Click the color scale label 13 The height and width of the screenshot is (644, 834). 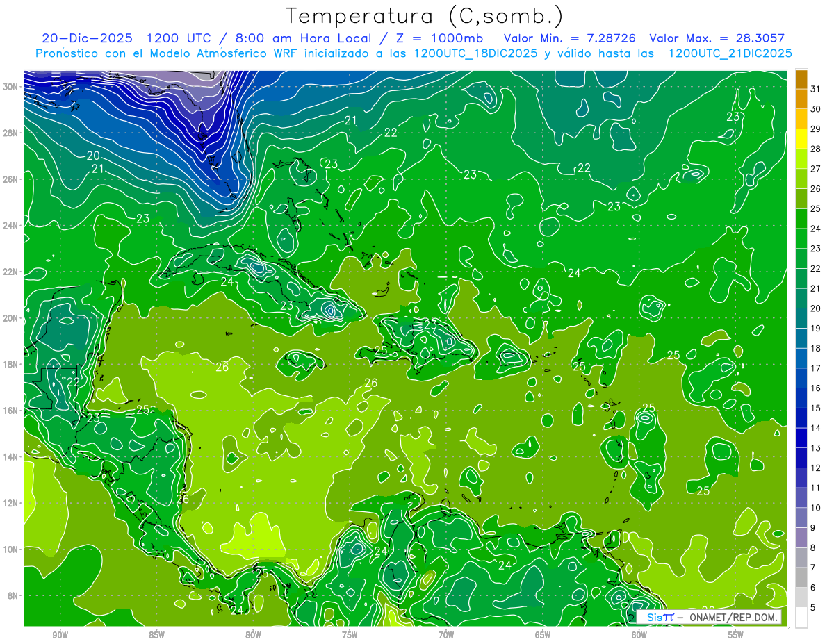point(815,448)
